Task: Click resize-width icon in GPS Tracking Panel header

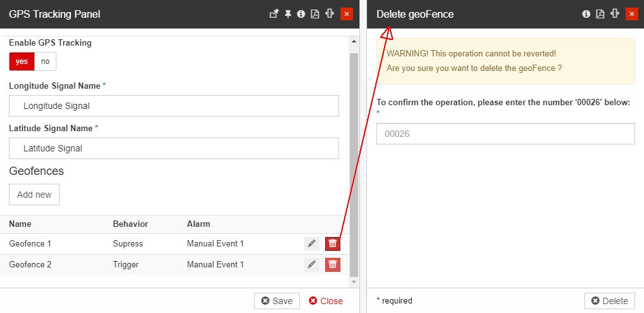Action: tap(330, 14)
